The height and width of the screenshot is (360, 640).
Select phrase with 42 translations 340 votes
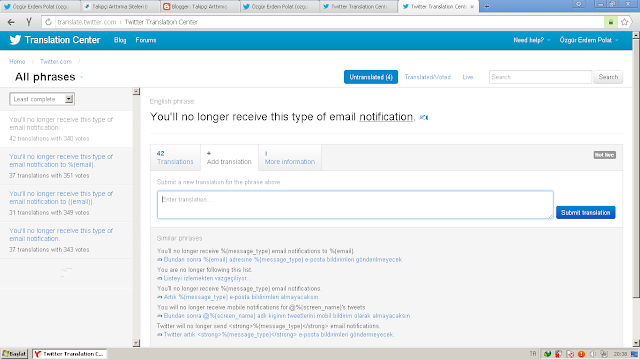point(66,129)
